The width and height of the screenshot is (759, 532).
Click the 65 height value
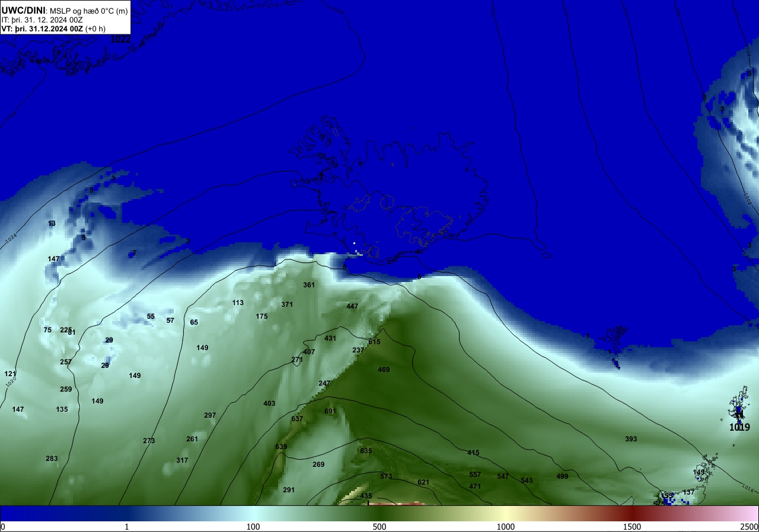[x=194, y=322]
